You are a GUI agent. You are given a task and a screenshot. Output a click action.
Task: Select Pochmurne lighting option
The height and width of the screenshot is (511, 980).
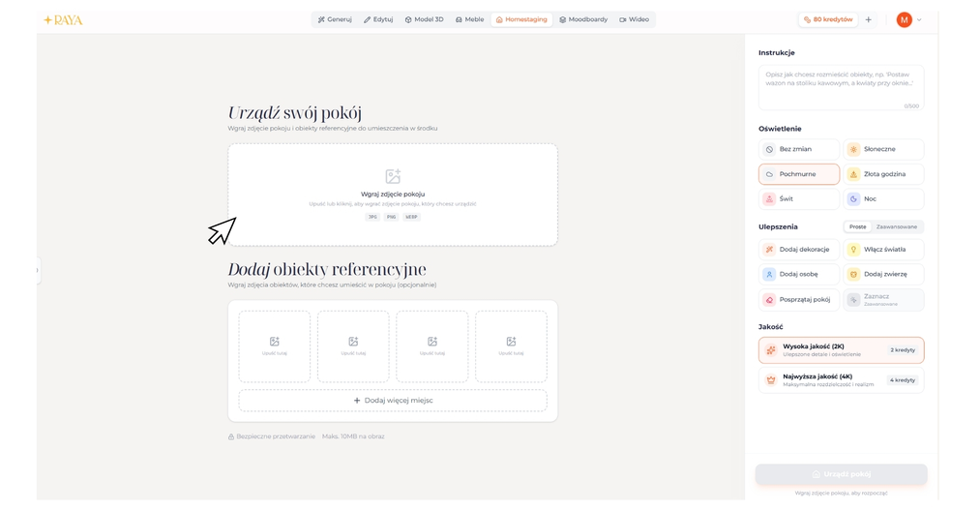tap(799, 174)
